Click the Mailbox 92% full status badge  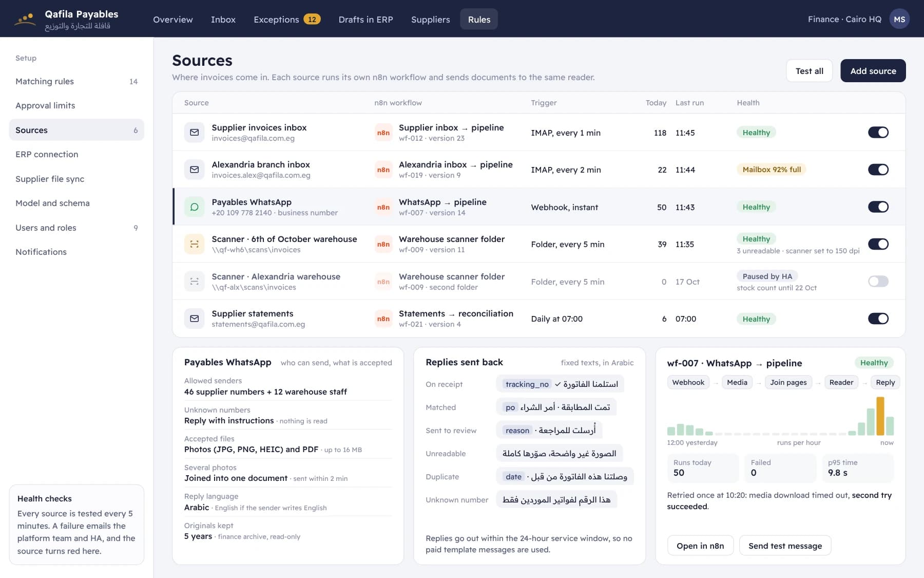click(772, 170)
